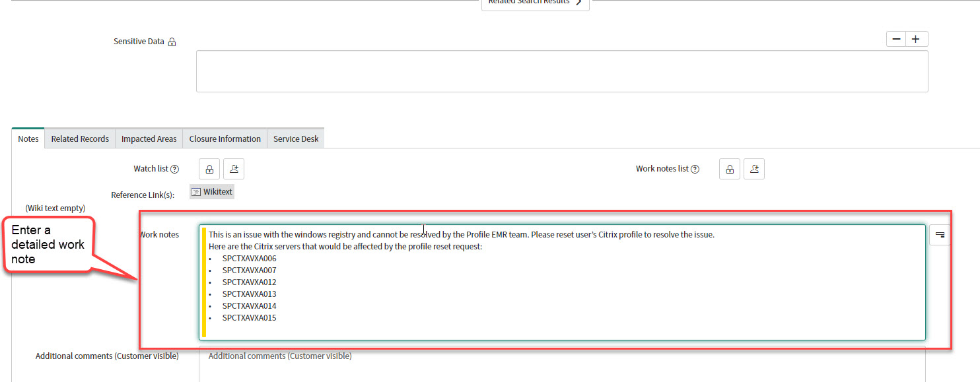Click the "(Wiki text empty)" label
The width and height of the screenshot is (980, 382).
[x=55, y=208]
